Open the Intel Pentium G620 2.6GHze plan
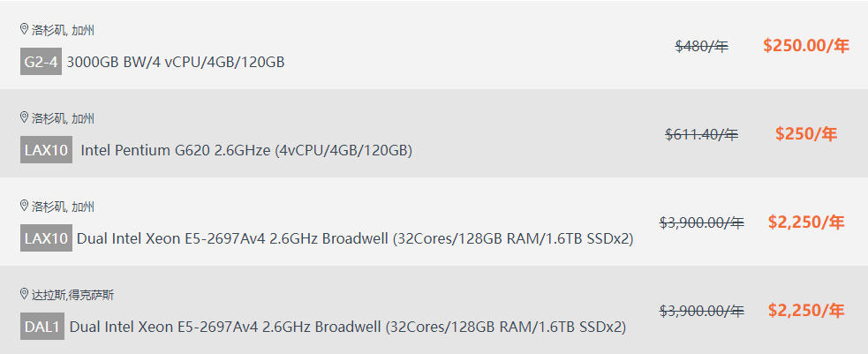The image size is (868, 354). pos(246,150)
